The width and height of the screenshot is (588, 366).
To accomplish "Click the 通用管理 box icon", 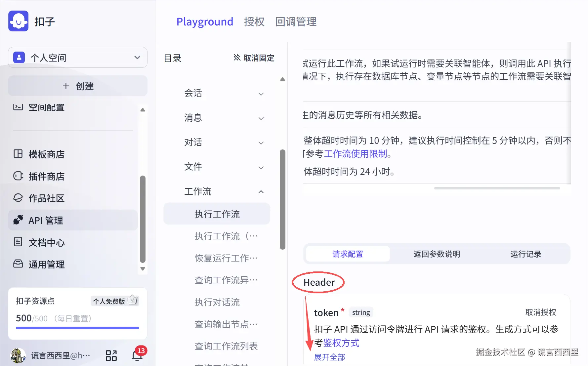I will 18,264.
